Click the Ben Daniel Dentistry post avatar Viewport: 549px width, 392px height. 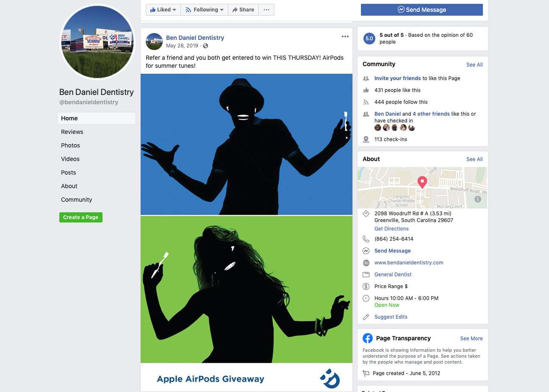point(154,42)
